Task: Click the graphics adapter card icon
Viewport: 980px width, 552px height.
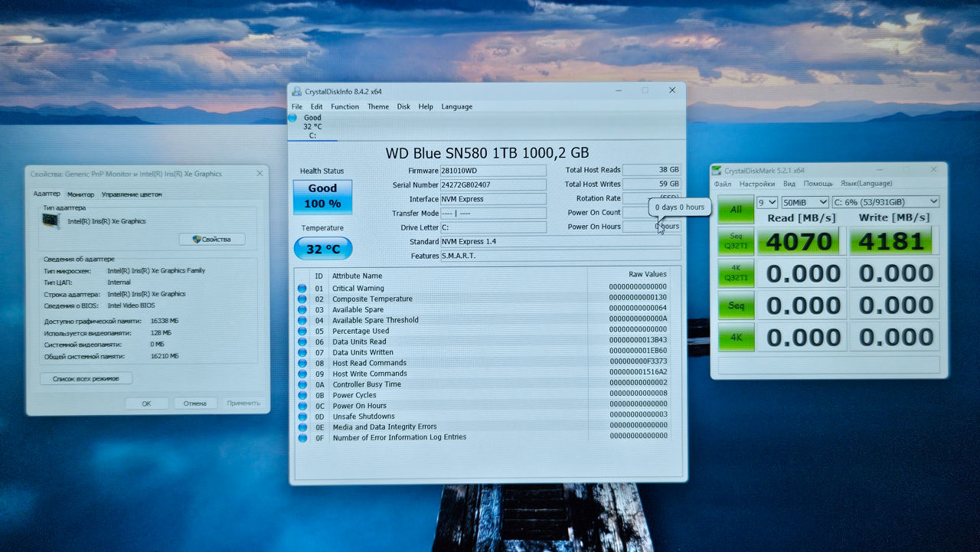Action: 51,220
